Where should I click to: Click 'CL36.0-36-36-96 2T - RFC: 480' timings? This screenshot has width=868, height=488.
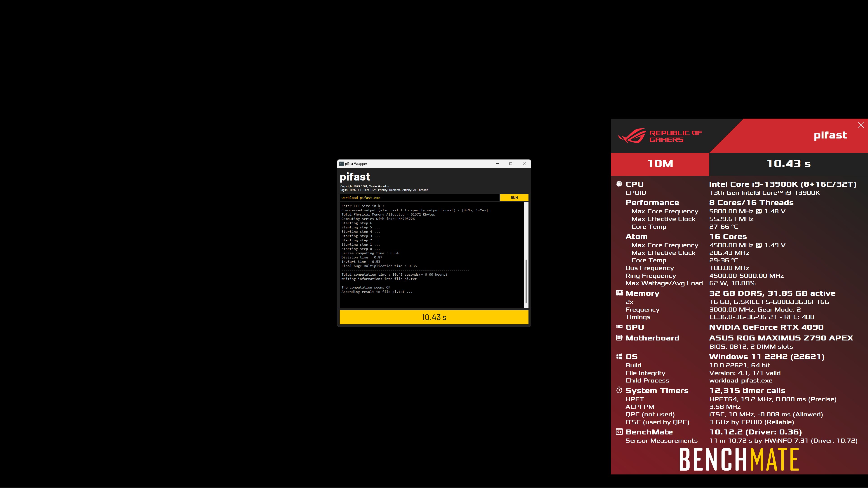click(x=762, y=317)
